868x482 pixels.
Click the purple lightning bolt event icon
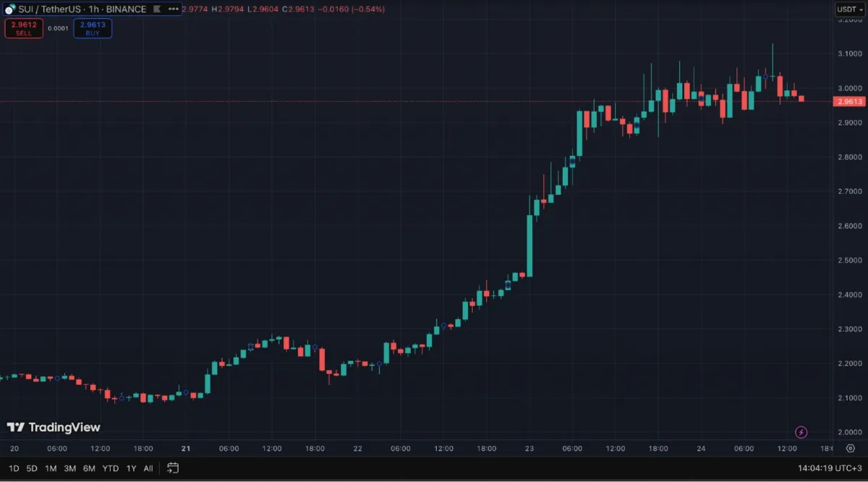click(801, 433)
